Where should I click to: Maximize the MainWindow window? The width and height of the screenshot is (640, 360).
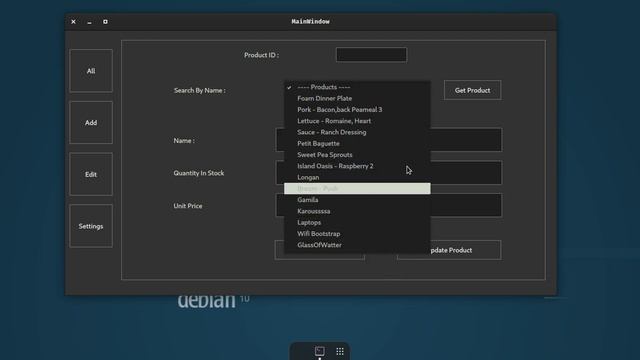[105, 22]
